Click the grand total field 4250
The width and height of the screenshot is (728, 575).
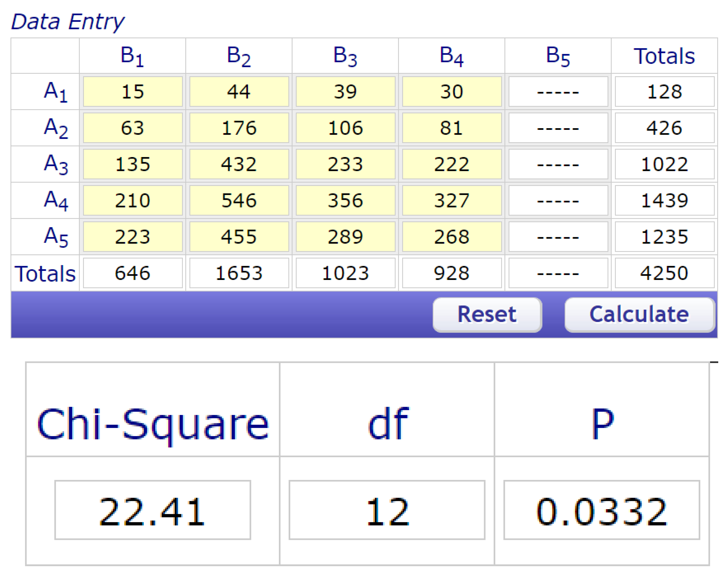pyautogui.click(x=664, y=273)
